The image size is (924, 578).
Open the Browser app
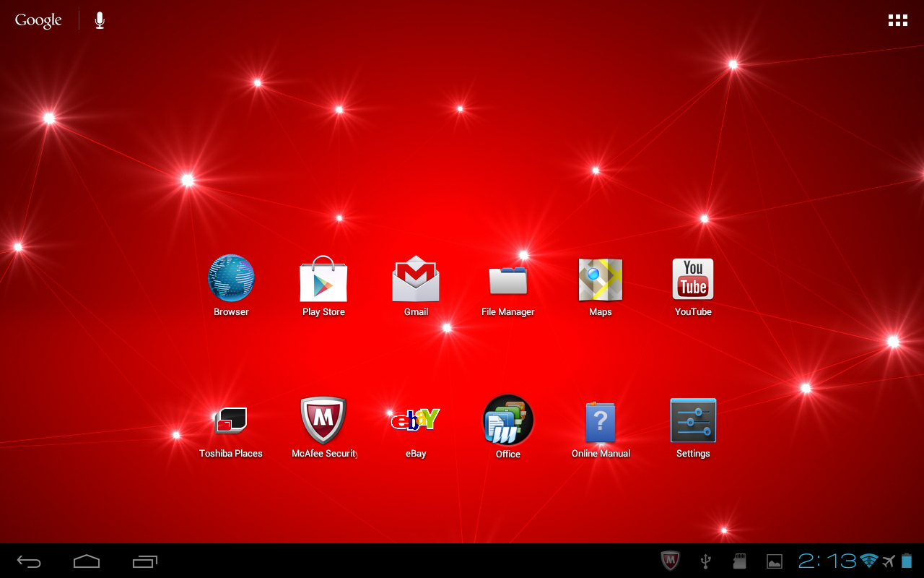[x=231, y=278]
